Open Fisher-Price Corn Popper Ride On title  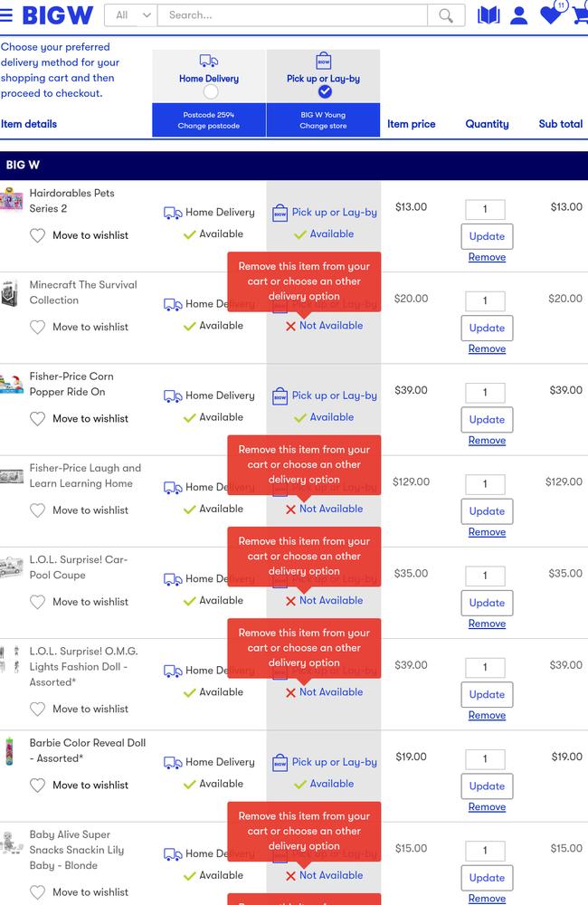click(x=71, y=385)
